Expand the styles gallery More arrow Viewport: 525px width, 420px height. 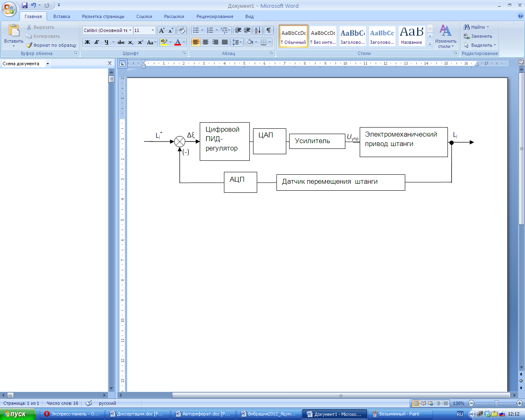coord(430,44)
